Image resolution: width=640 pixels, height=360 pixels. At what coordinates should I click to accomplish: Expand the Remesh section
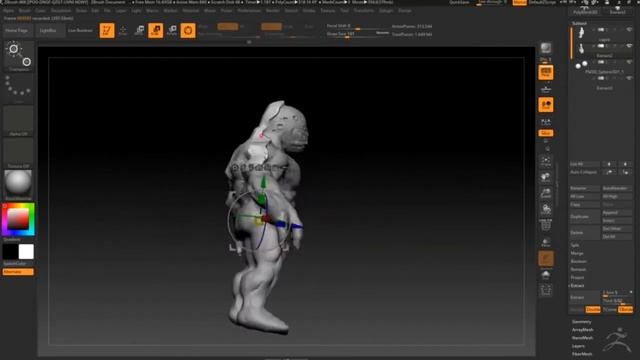[578, 269]
